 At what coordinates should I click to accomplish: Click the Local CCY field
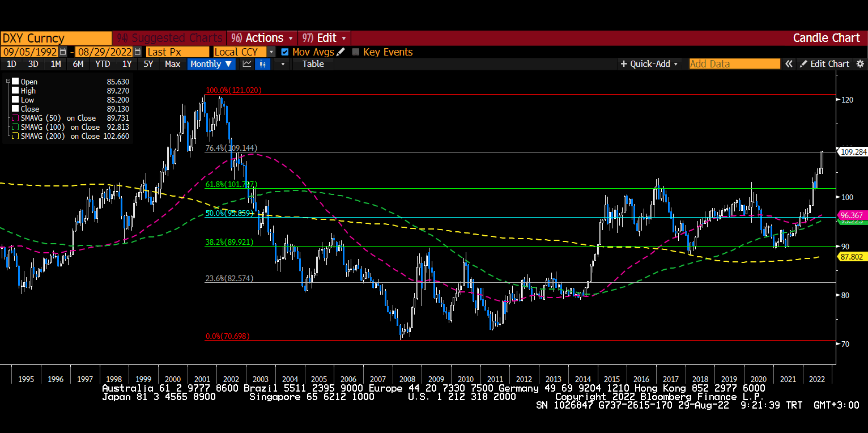(x=240, y=52)
